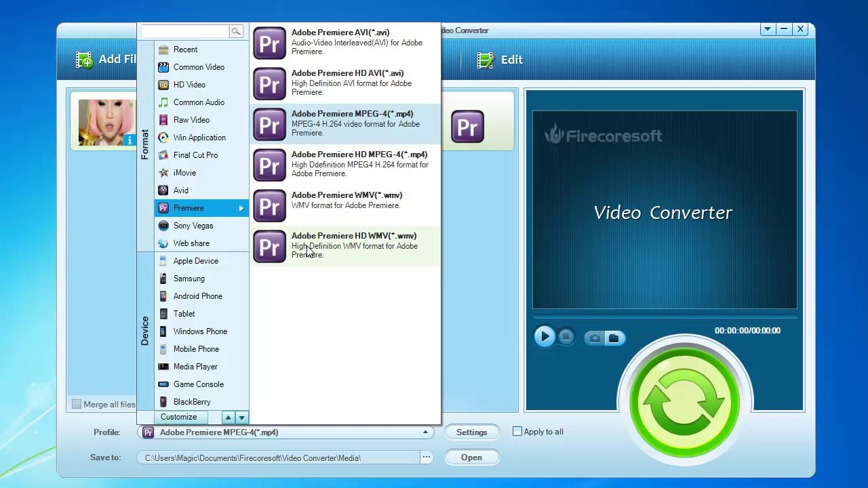868x488 pixels.
Task: Enable the Apply to all checkbox
Action: tap(517, 431)
